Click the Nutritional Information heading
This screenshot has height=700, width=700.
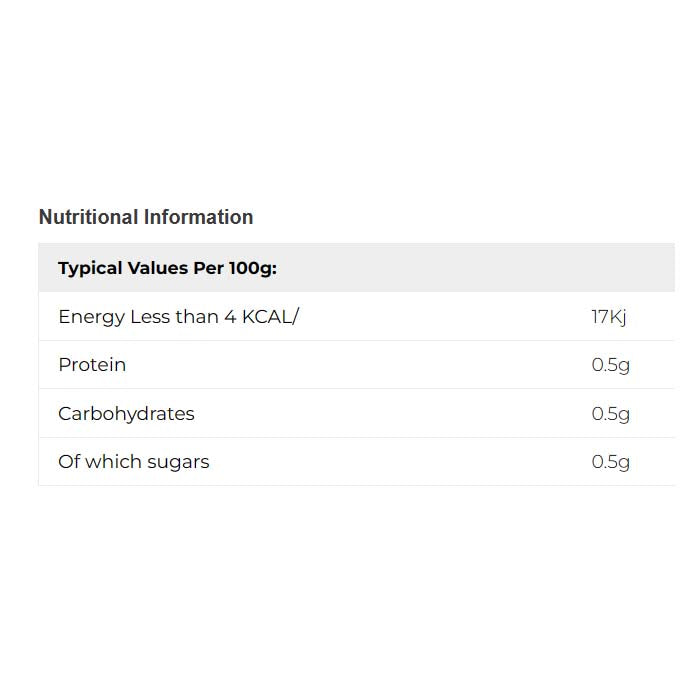(x=146, y=217)
